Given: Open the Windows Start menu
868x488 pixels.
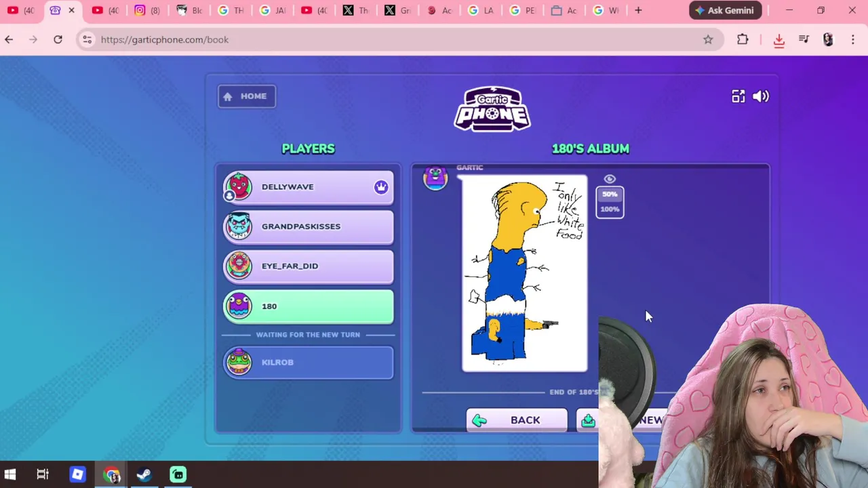Looking at the screenshot, I should coord(9,474).
